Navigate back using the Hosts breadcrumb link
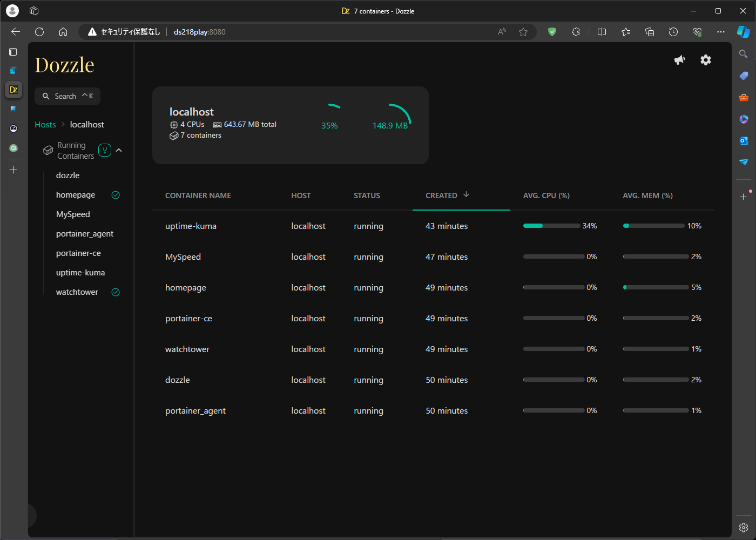Image resolution: width=756 pixels, height=540 pixels. coord(45,124)
